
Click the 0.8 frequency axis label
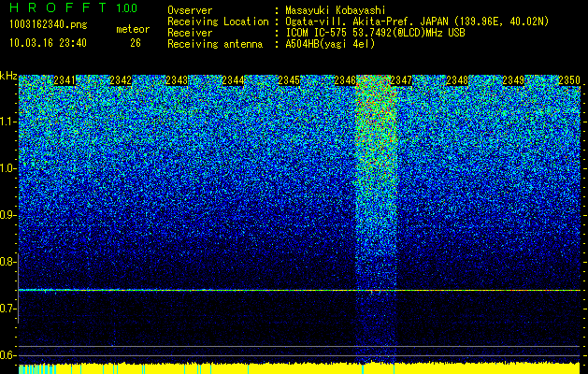7,262
